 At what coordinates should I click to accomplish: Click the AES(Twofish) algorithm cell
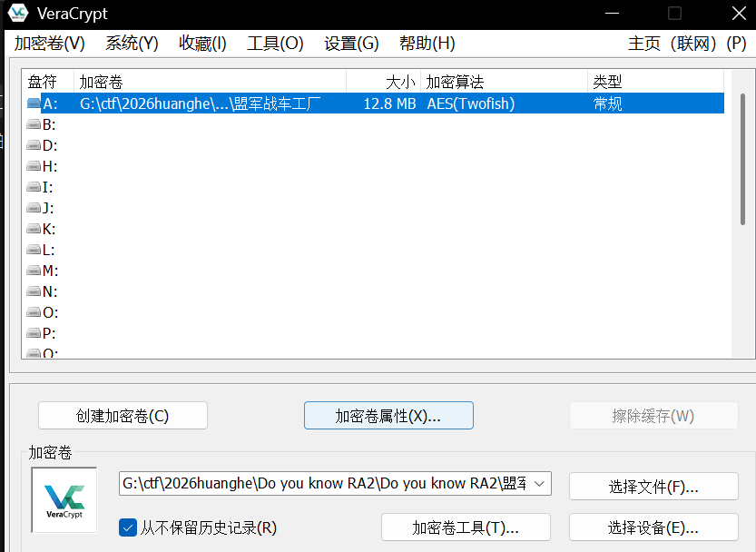[x=470, y=103]
